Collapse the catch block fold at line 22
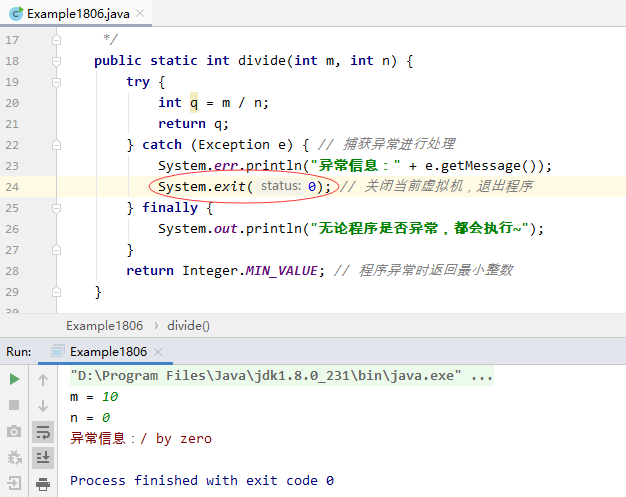The width and height of the screenshot is (626, 497). click(56, 145)
